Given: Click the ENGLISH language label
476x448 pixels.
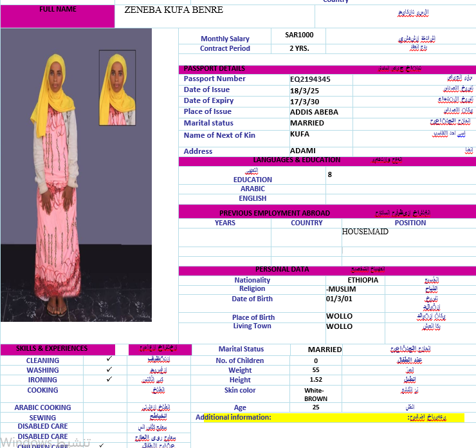Looking at the screenshot, I should point(253,198).
